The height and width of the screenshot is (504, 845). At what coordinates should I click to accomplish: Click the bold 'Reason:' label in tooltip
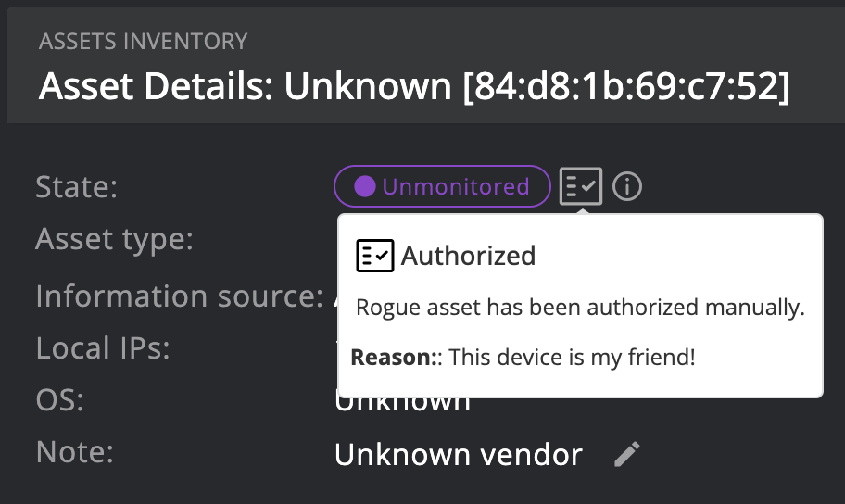pyautogui.click(x=395, y=357)
